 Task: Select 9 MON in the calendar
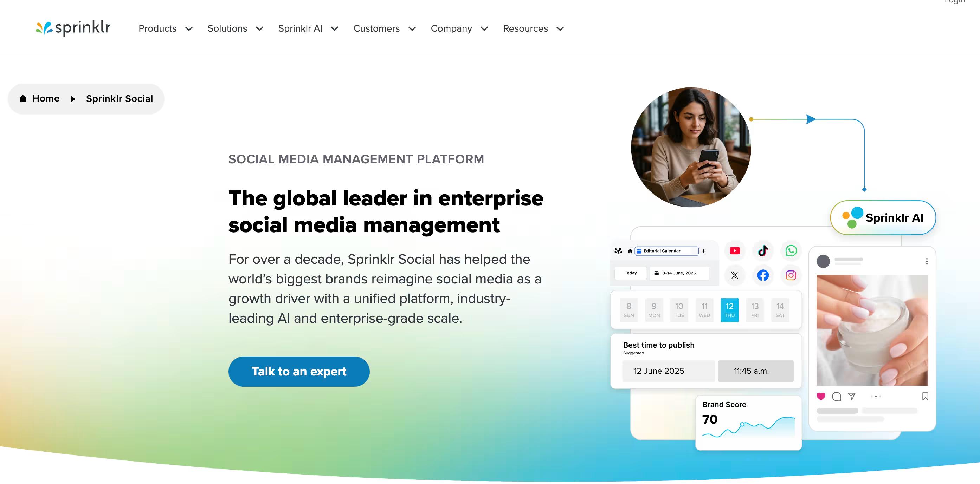pos(653,310)
